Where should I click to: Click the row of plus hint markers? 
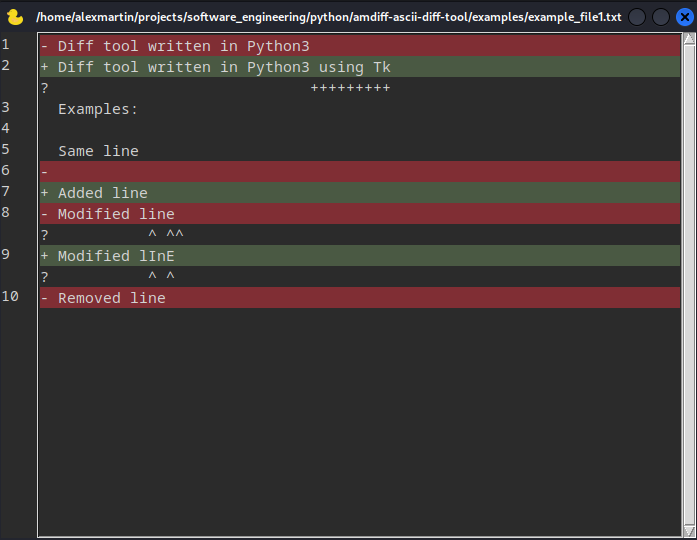pyautogui.click(x=350, y=88)
